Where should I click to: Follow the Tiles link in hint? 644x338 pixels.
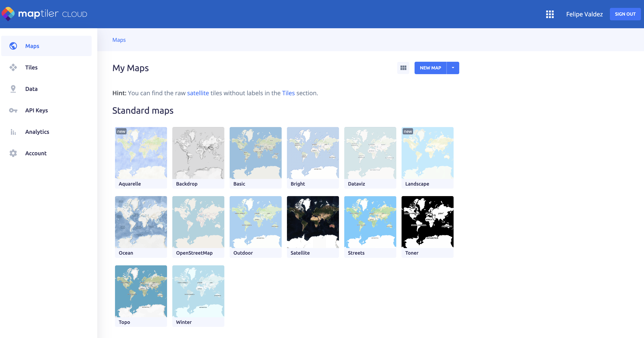288,93
